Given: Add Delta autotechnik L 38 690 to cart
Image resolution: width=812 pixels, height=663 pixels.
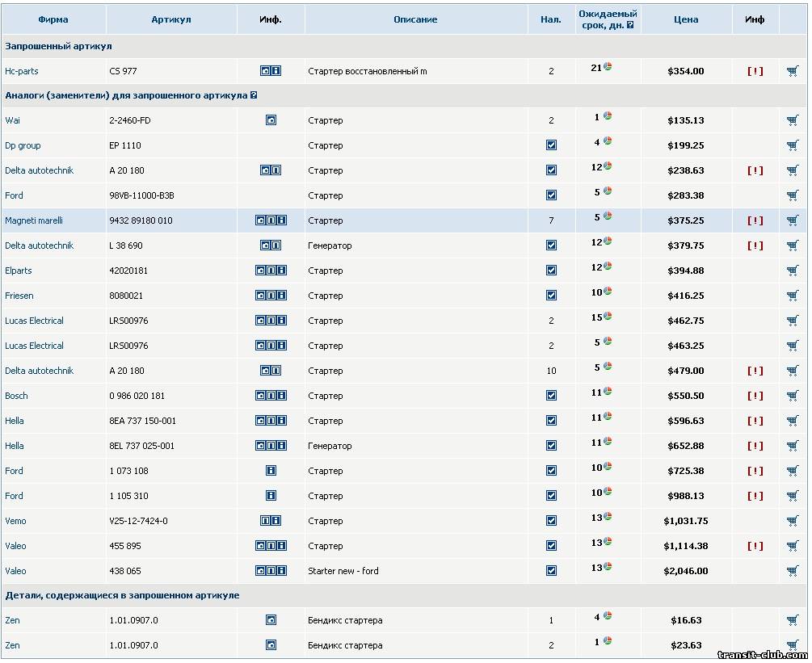Looking at the screenshot, I should pyautogui.click(x=793, y=245).
